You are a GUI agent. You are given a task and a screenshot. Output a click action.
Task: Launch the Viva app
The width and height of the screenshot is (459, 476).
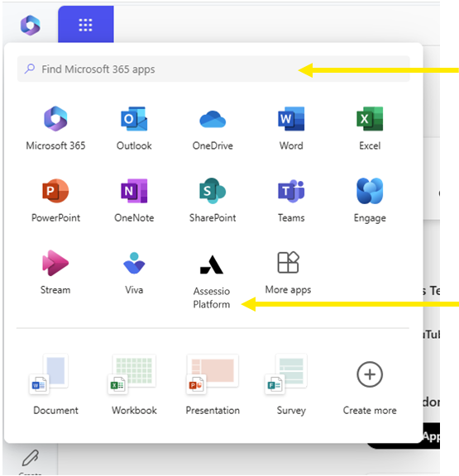(x=134, y=273)
